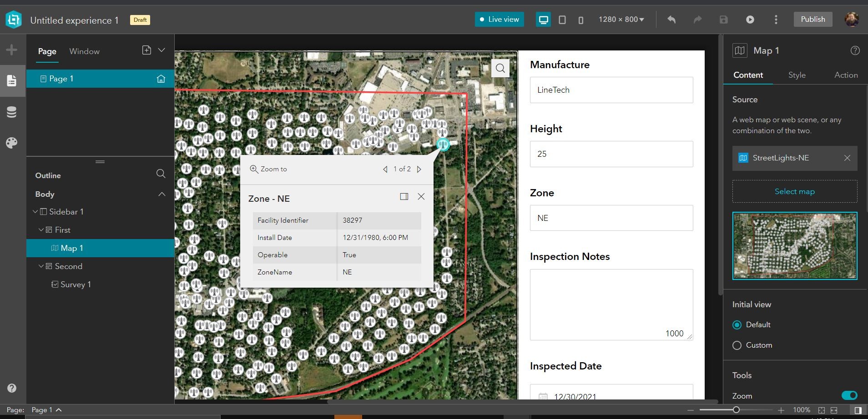Zoom to the selected feature
The height and width of the screenshot is (419, 868).
point(268,169)
